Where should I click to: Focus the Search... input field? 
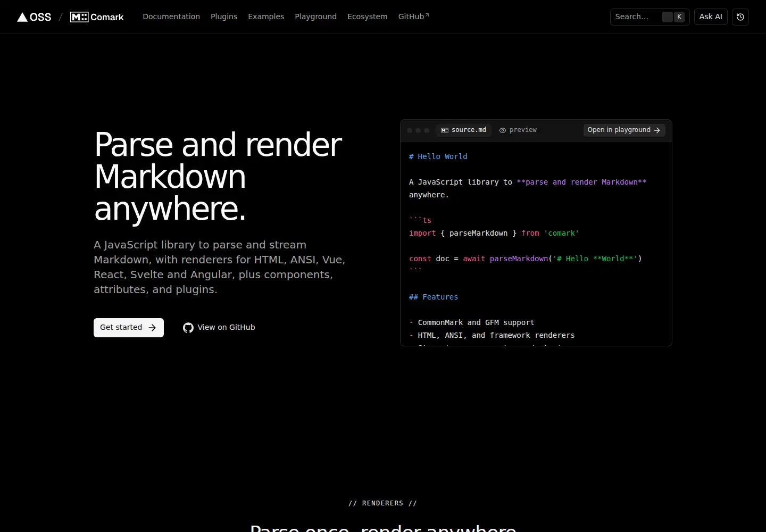pyautogui.click(x=650, y=17)
